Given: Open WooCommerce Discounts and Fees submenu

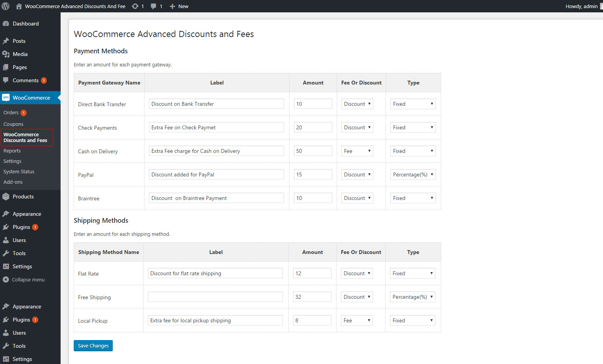Looking at the screenshot, I should [25, 137].
